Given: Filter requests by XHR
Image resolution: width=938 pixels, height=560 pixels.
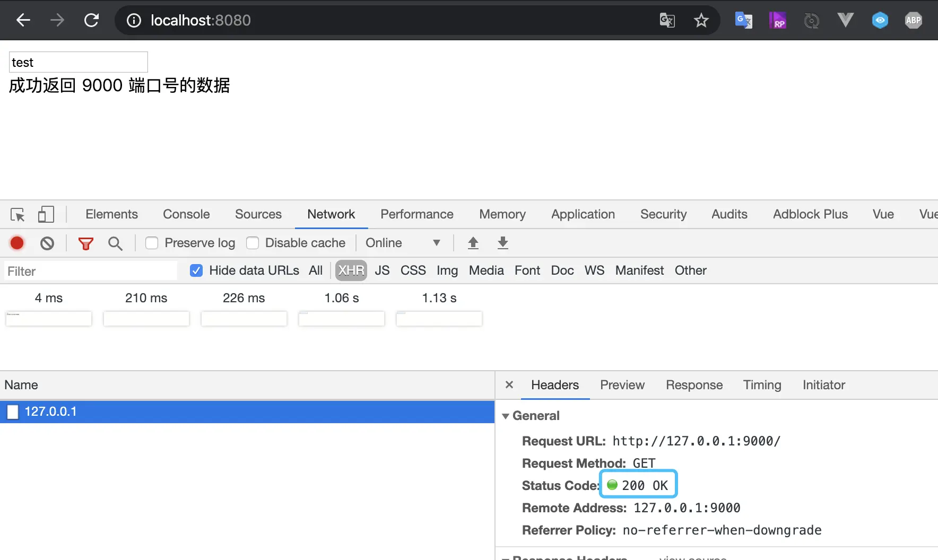Looking at the screenshot, I should [x=351, y=270].
